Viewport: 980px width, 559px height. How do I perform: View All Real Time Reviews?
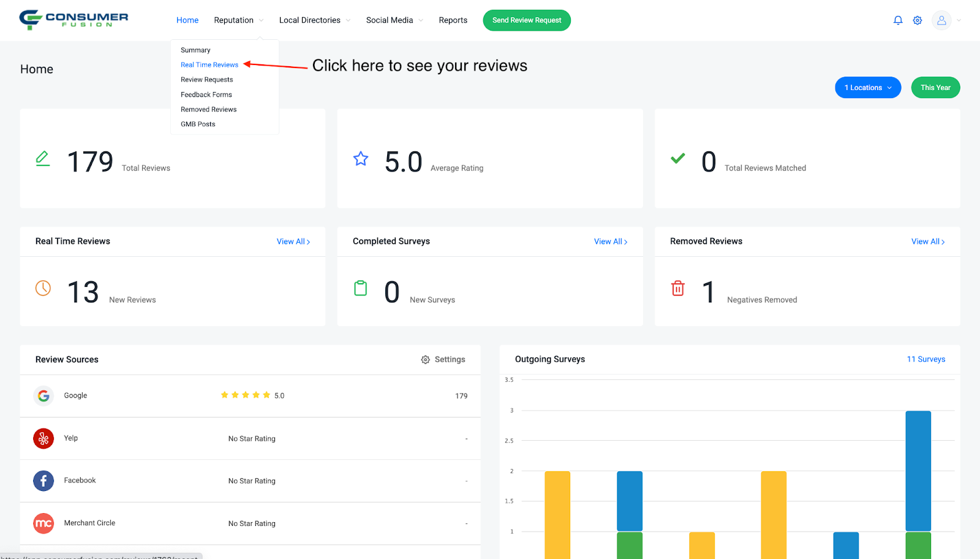293,241
